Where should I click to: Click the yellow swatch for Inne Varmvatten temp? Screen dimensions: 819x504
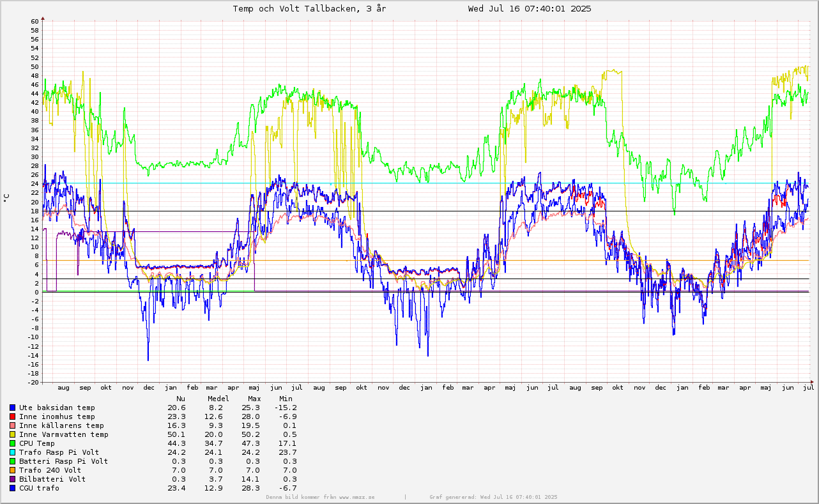point(12,434)
